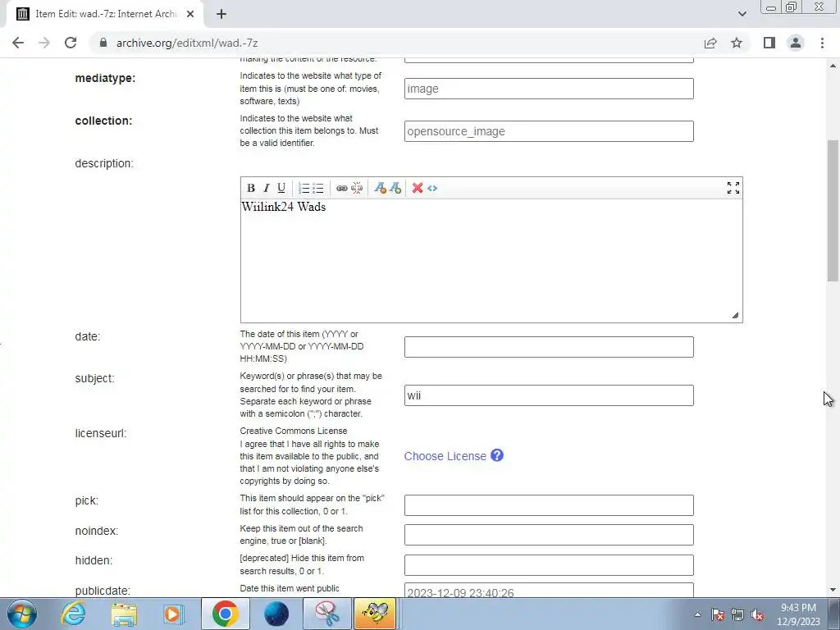Apply underline formatting in description editor
Screen dimensions: 840x630
click(281, 188)
